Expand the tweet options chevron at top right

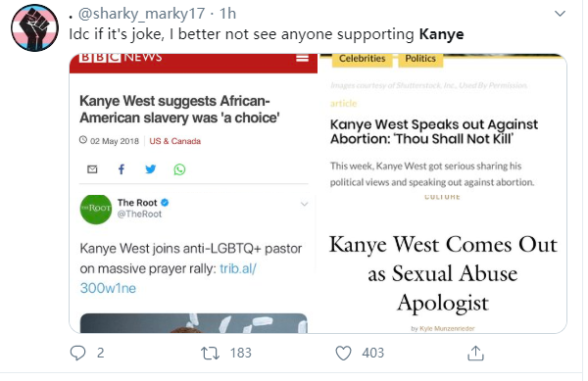[x=560, y=14]
